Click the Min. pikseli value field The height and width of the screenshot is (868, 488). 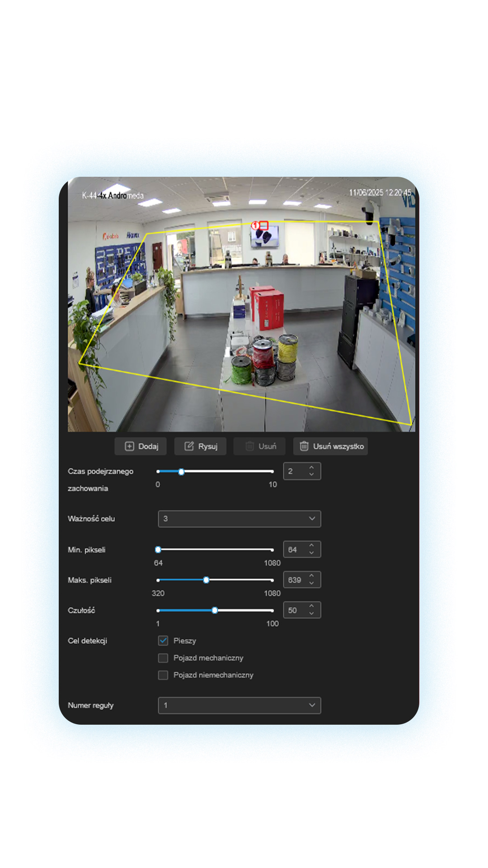click(x=296, y=550)
